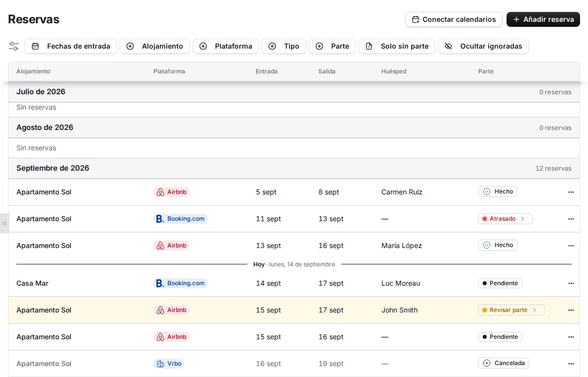Open row menu for Carmen Ruiz reservation
588x377 pixels.
(571, 192)
